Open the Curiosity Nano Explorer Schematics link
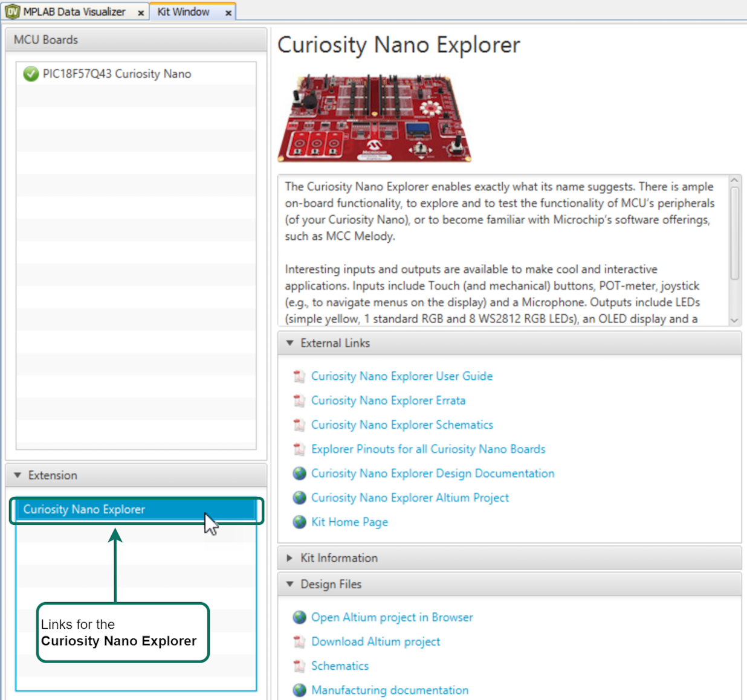Viewport: 747px width, 700px height. 402,425
